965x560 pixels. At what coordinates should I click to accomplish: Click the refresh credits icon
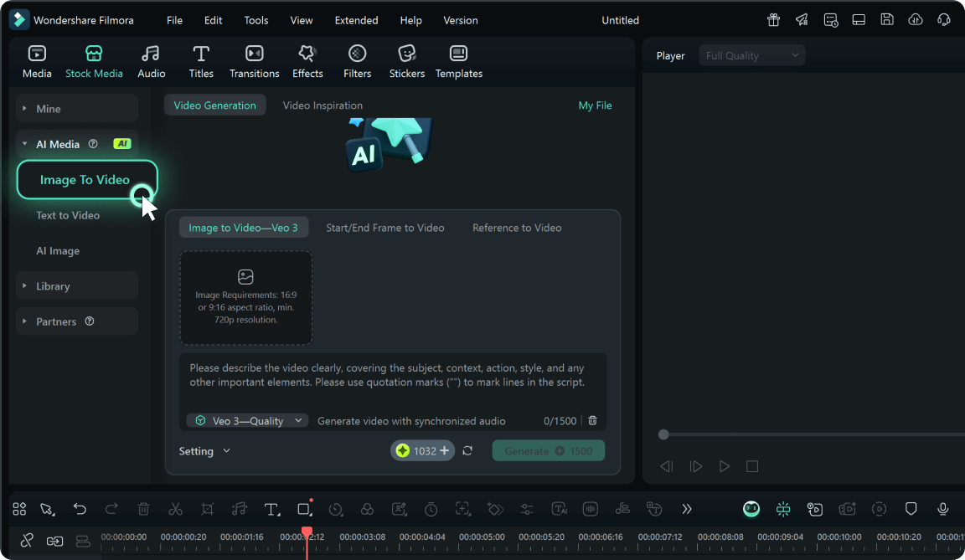[x=467, y=450]
